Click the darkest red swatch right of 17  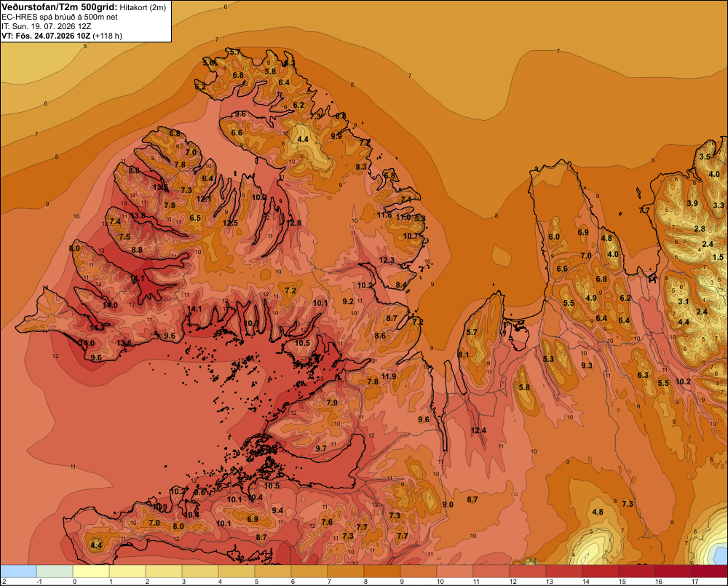click(709, 571)
